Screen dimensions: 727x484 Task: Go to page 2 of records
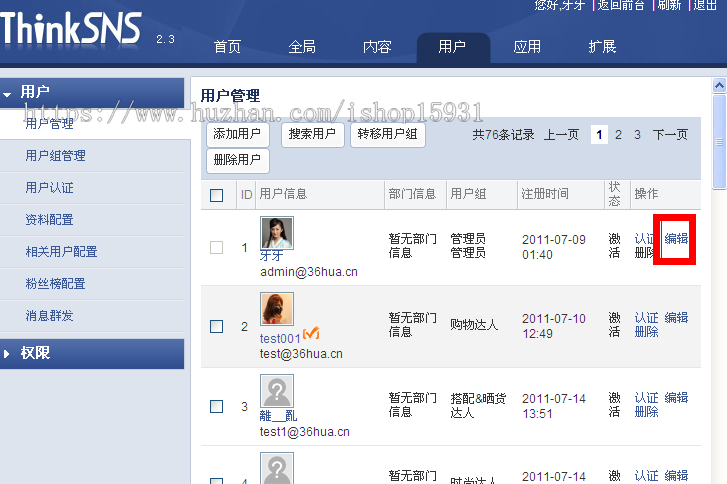coord(618,135)
